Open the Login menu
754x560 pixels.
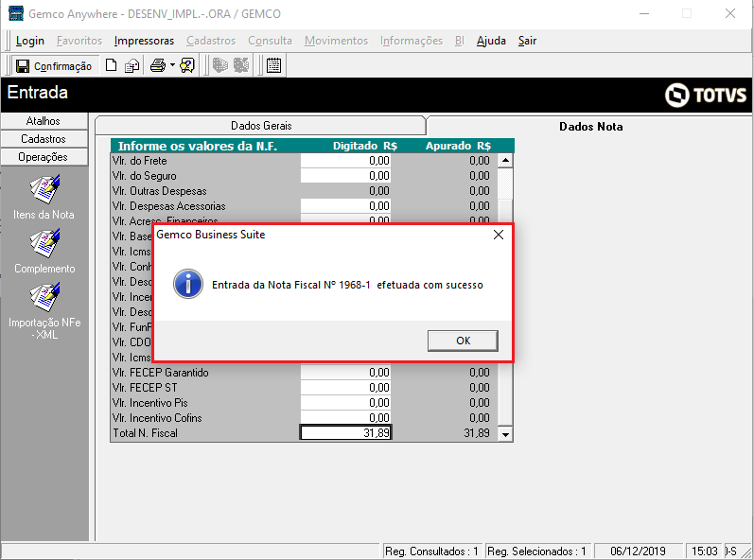[30, 41]
